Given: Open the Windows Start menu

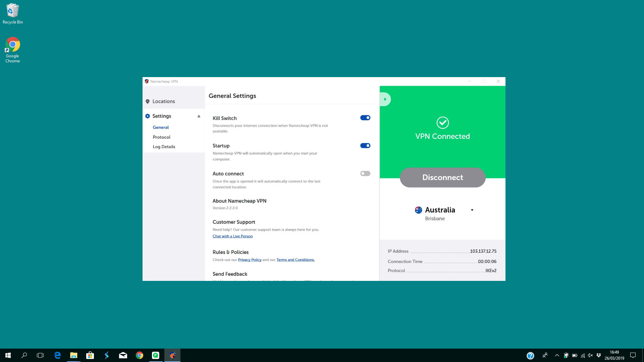Looking at the screenshot, I should (8, 355).
